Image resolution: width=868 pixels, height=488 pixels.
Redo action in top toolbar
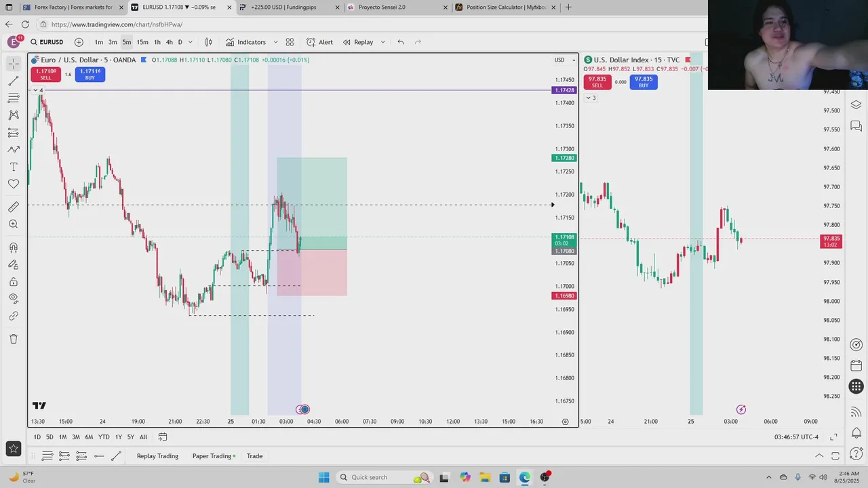[418, 42]
